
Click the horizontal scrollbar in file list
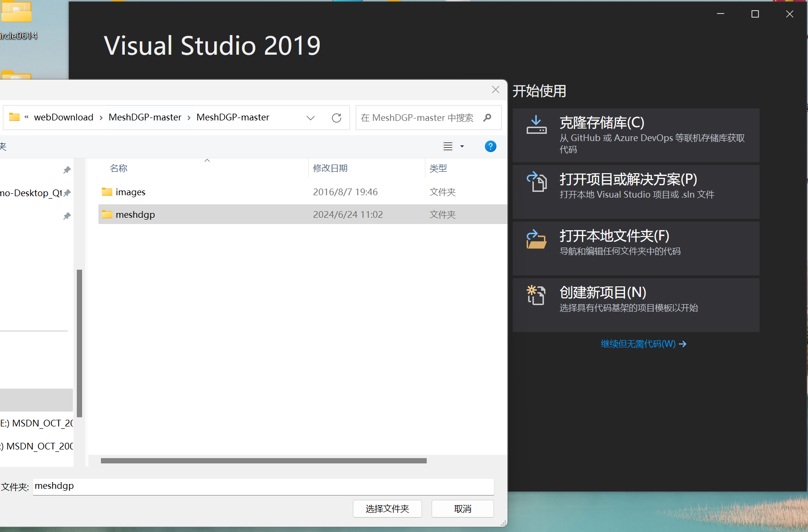pos(264,461)
